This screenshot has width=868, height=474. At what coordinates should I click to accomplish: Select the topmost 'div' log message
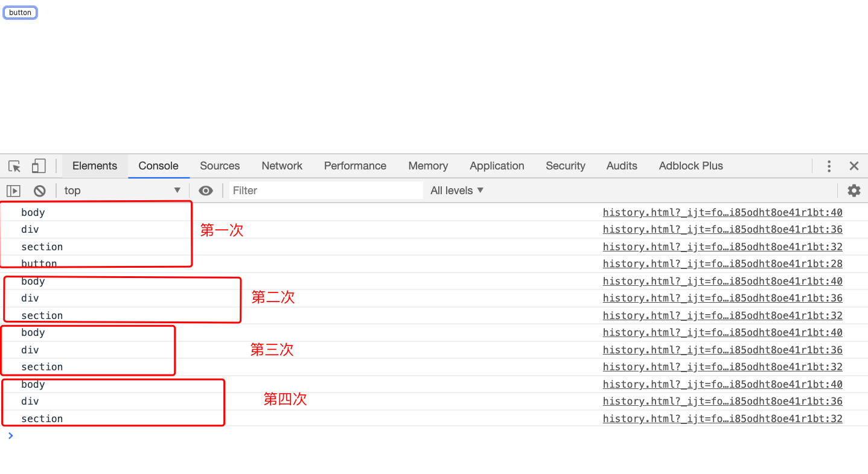tap(30, 229)
